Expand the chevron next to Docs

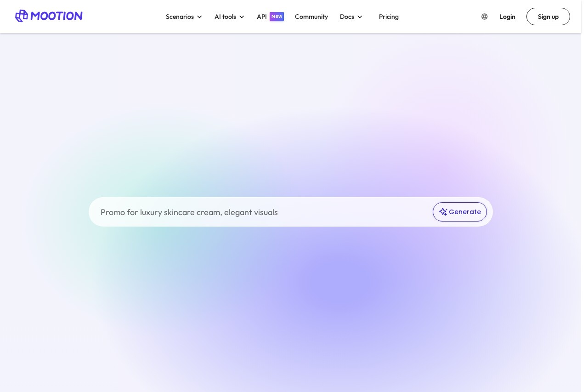pos(360,17)
